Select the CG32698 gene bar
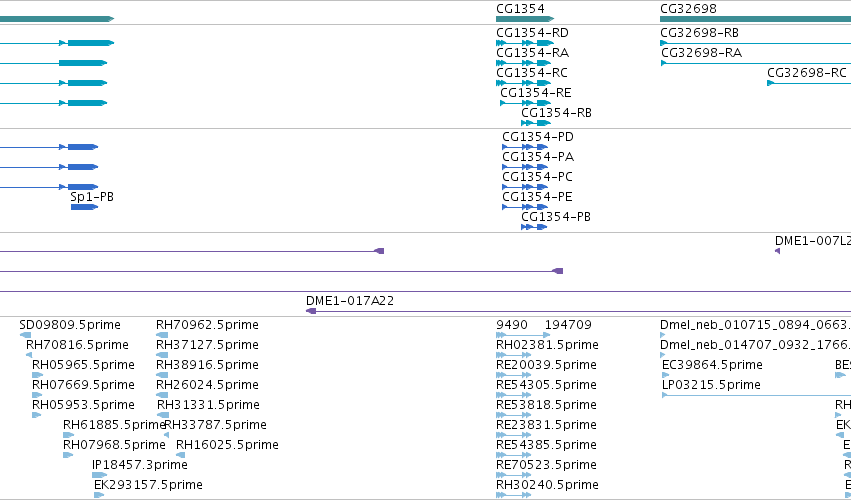Screen dimensions: 851x500 tap(755, 19)
